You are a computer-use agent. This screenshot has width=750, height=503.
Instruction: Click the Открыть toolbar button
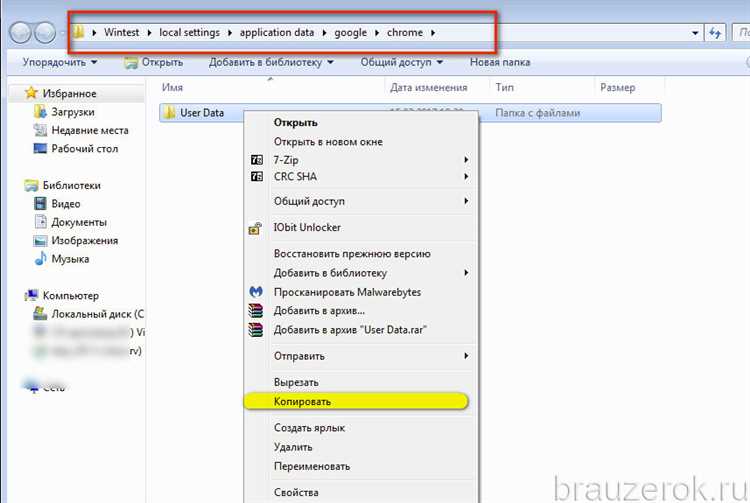click(153, 63)
